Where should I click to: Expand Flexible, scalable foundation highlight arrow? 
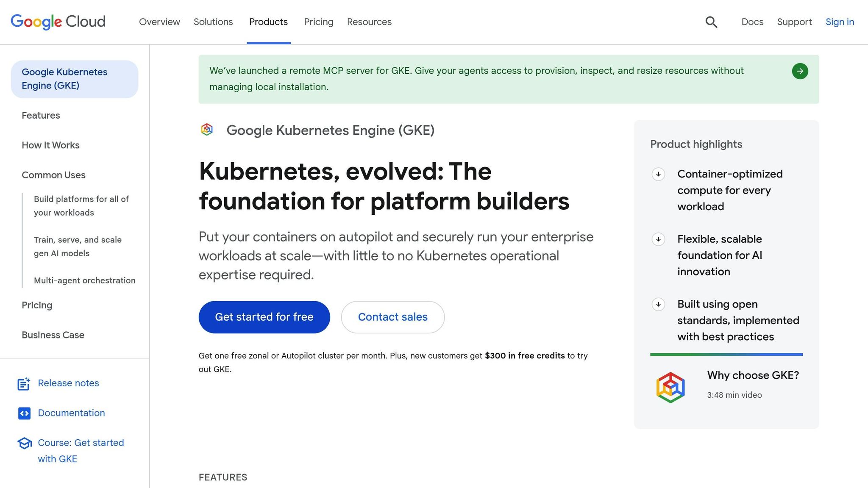click(x=658, y=239)
